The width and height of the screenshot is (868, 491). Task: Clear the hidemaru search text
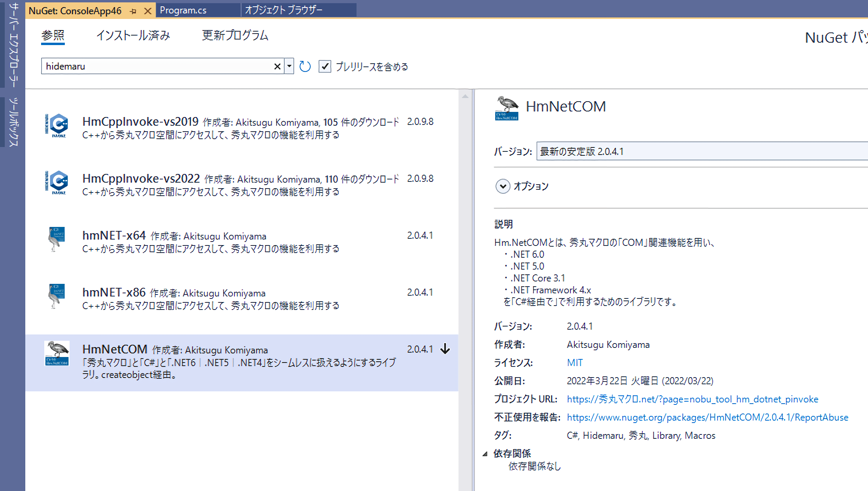[x=277, y=66]
